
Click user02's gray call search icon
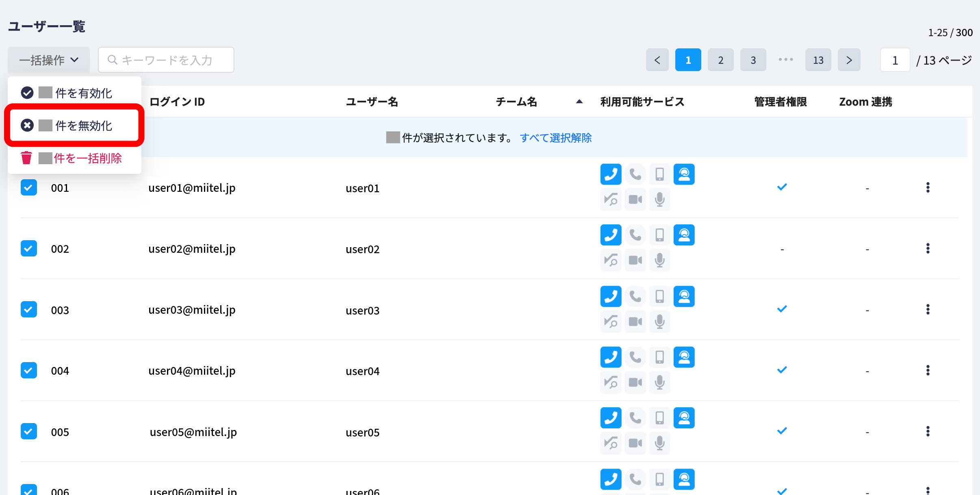tap(611, 260)
